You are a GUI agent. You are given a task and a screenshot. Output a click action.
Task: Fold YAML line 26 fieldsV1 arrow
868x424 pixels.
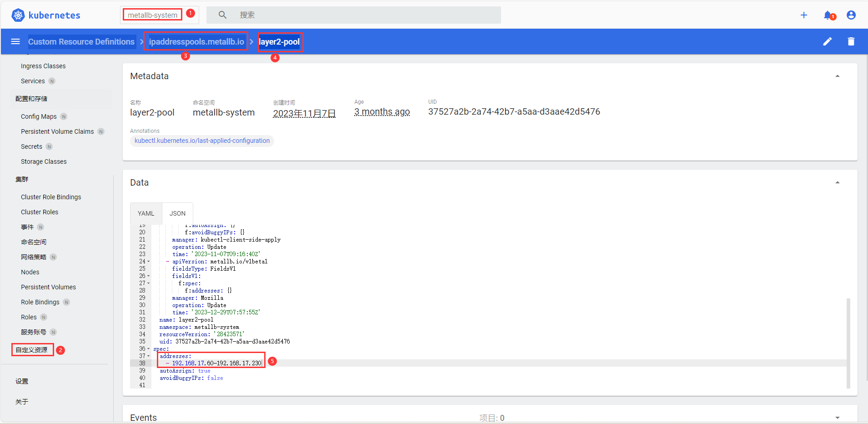[148, 276]
